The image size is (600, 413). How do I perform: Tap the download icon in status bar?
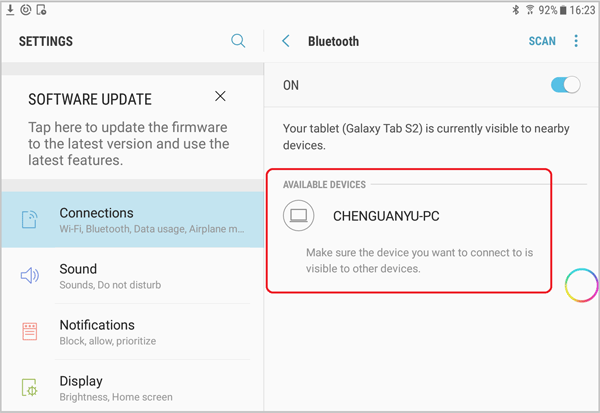tap(10, 10)
